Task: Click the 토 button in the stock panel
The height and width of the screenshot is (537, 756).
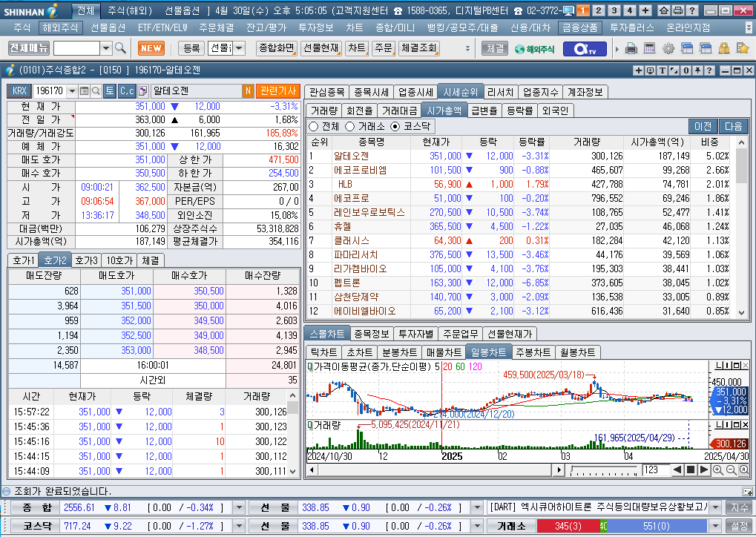Action: tap(110, 90)
